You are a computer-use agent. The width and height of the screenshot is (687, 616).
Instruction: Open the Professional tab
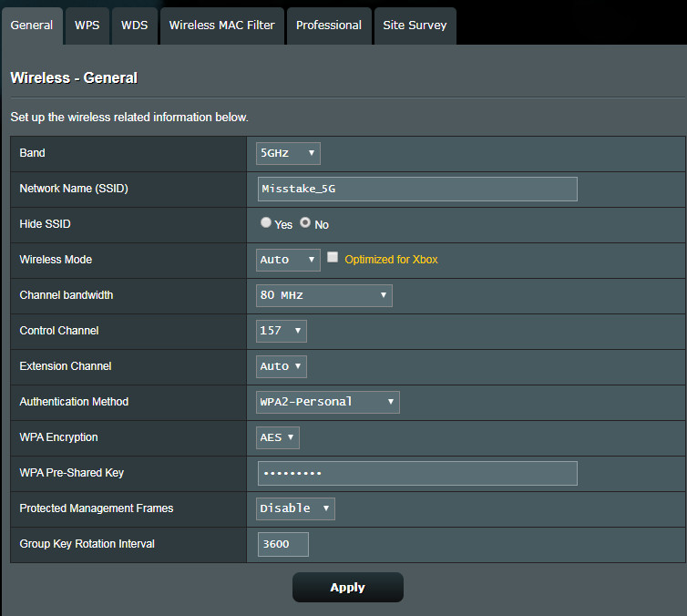click(329, 26)
